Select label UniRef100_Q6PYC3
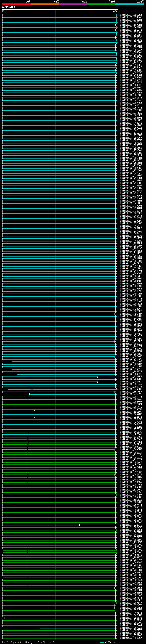146x644 pixels. tap(131, 354)
